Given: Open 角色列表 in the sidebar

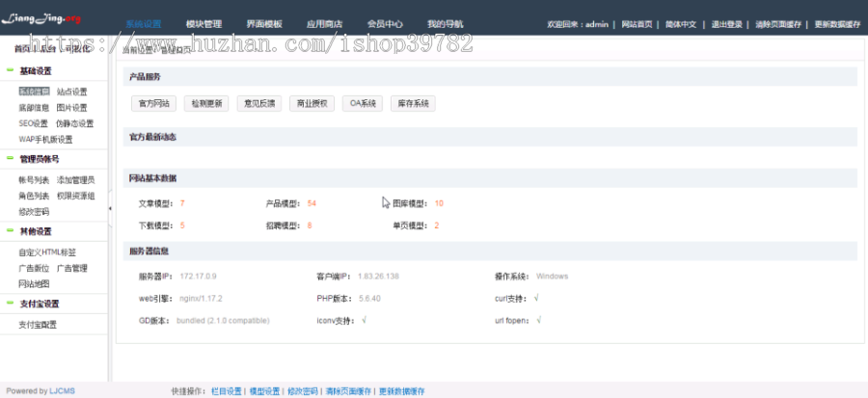Looking at the screenshot, I should coord(34,197).
